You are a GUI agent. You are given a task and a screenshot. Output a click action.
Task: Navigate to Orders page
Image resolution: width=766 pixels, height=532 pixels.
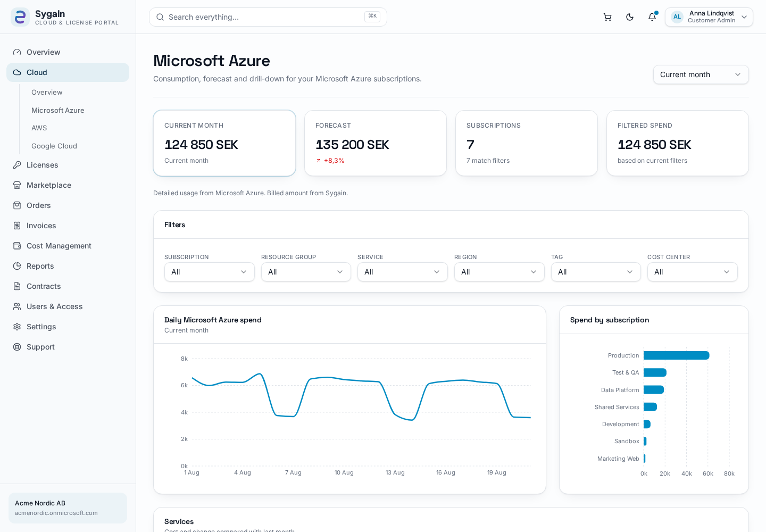click(x=68, y=205)
